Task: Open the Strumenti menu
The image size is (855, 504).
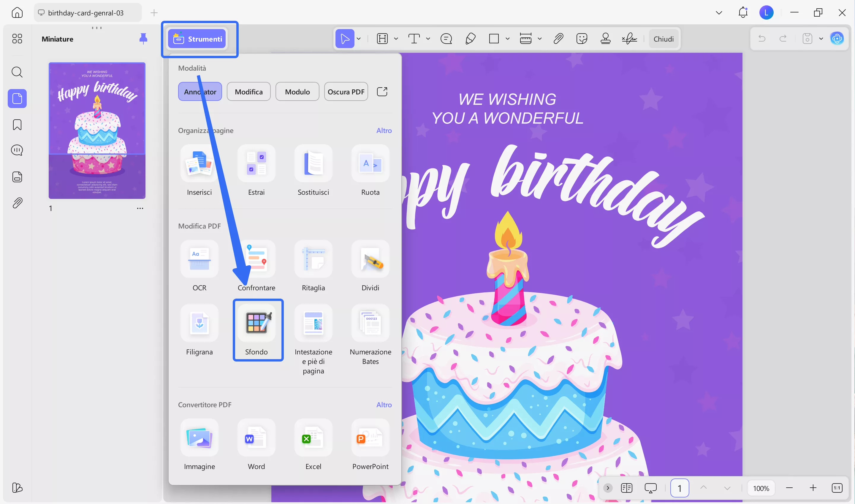Action: click(199, 39)
